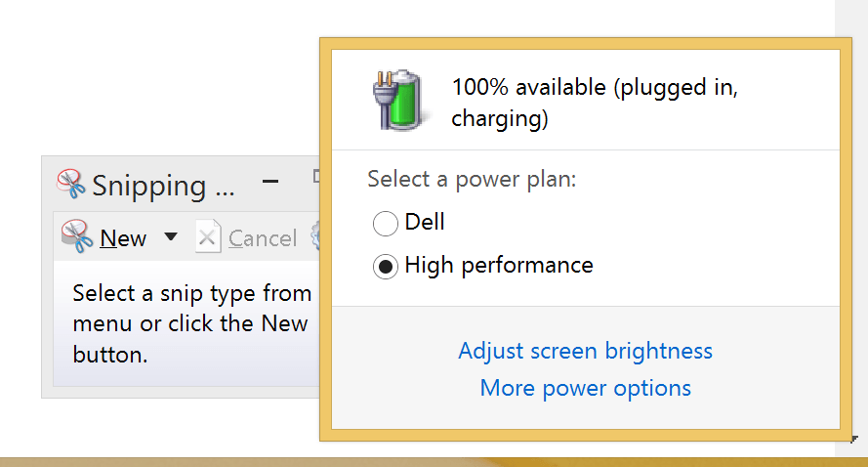Click the High performance text label
The image size is (868, 467).
point(499,265)
